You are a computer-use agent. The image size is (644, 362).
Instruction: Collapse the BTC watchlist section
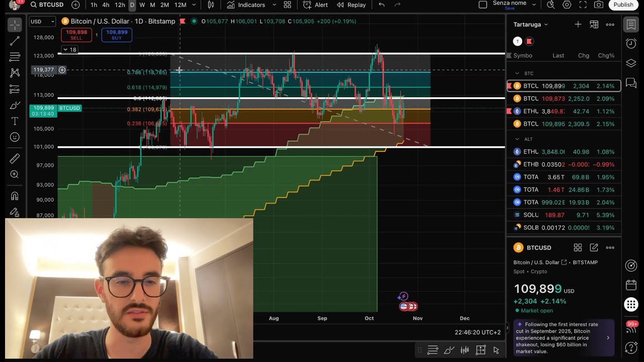click(517, 73)
